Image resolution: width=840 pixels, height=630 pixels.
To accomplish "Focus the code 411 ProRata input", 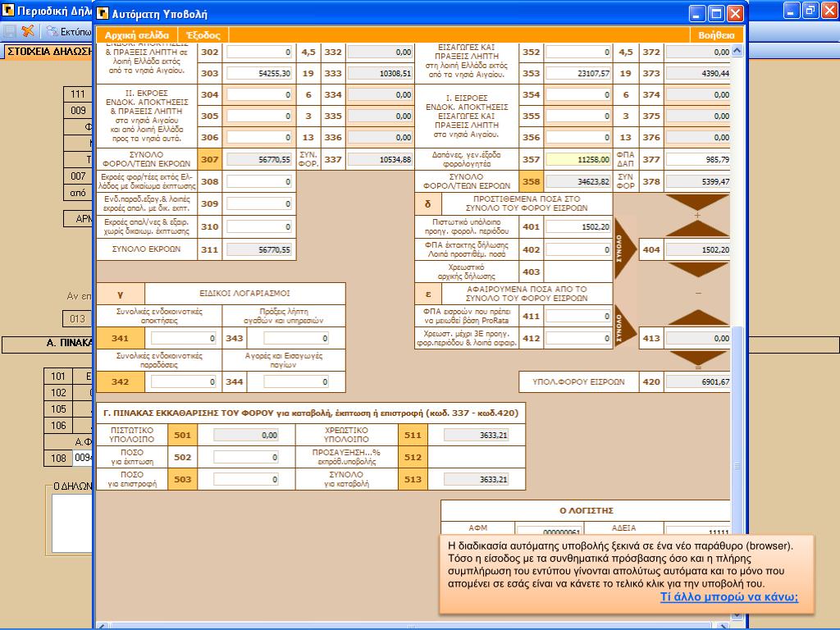I will click(578, 317).
